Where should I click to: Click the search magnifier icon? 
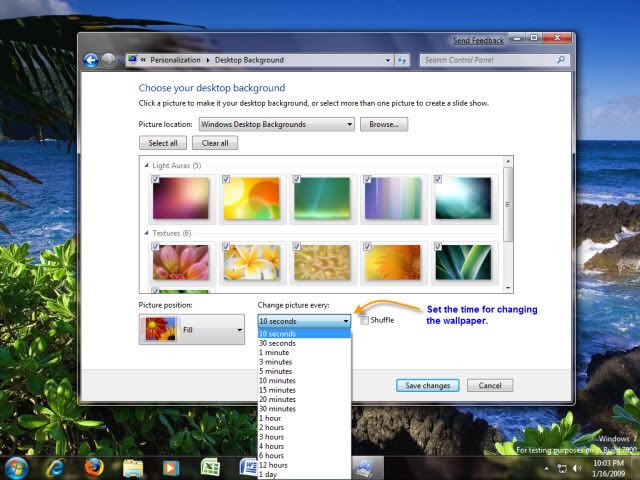click(x=561, y=60)
